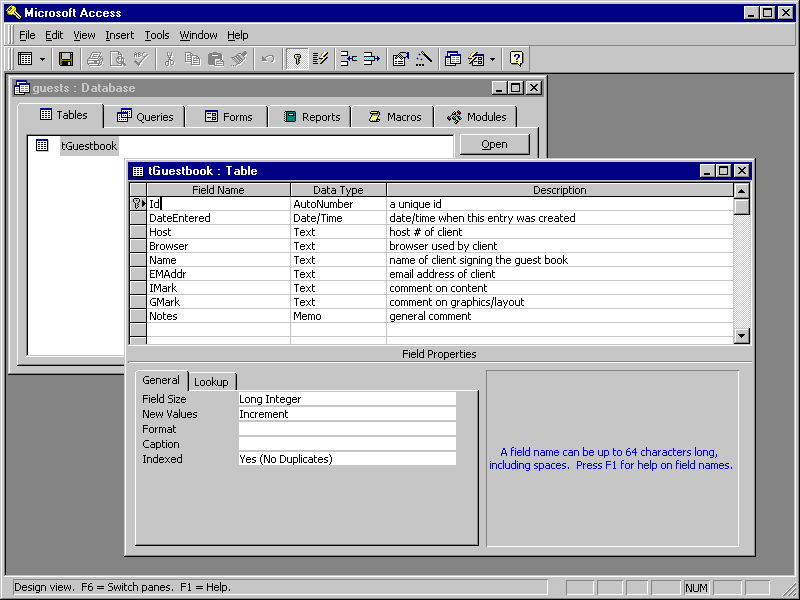800x600 pixels.
Task: Click the Indexed property field
Action: 346,459
